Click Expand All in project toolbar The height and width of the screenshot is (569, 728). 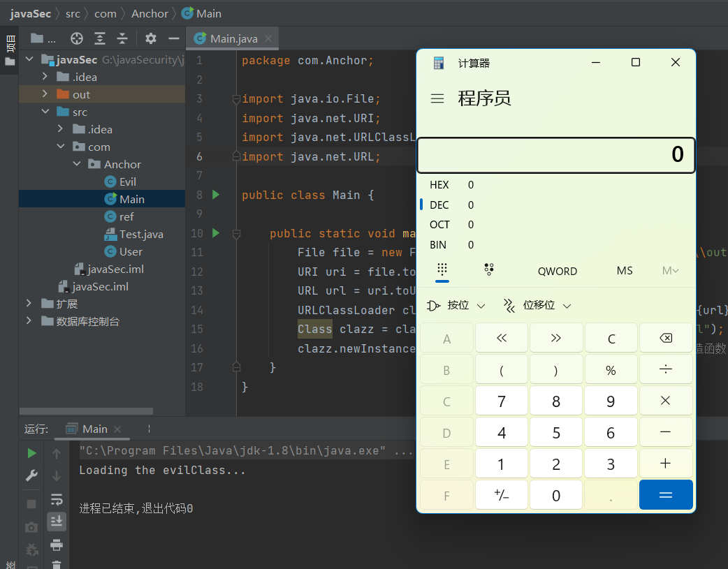pos(100,38)
